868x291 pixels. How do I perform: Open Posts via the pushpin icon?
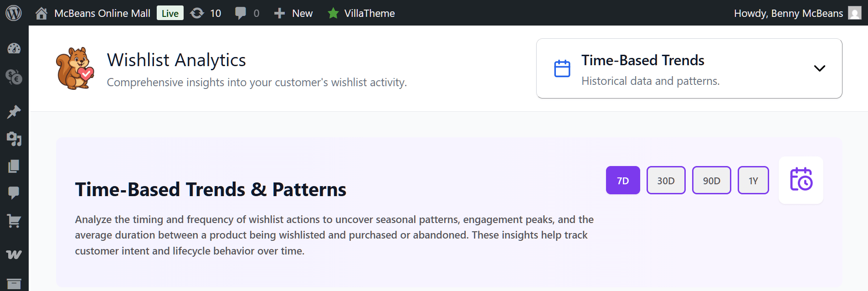[14, 112]
